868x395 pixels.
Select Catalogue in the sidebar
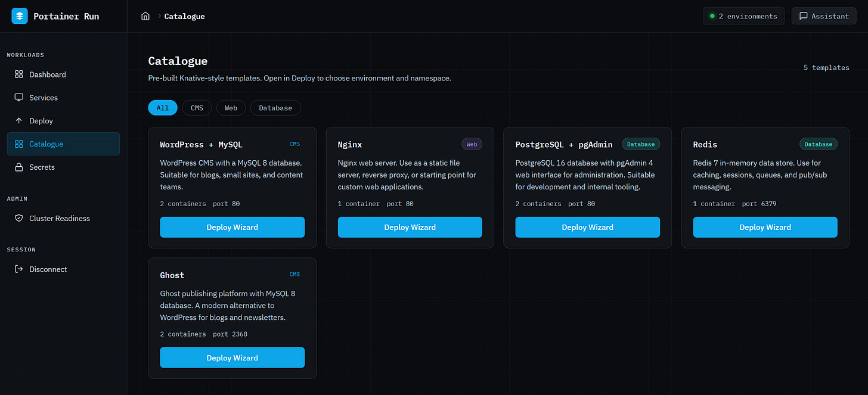pyautogui.click(x=63, y=144)
